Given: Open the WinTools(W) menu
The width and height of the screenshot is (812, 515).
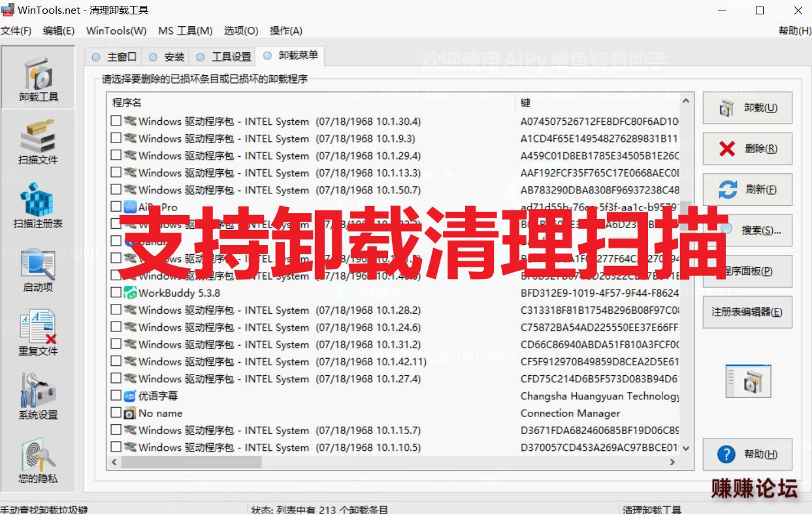Looking at the screenshot, I should point(116,31).
